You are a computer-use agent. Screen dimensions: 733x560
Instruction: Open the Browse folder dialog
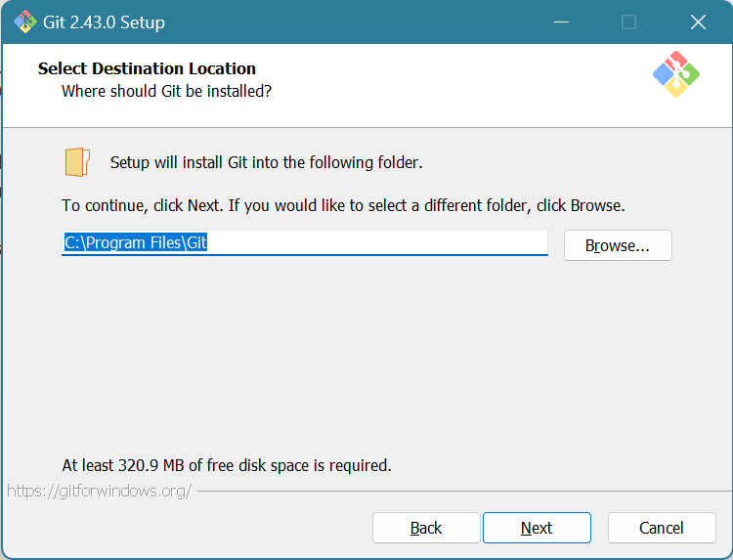tap(618, 245)
